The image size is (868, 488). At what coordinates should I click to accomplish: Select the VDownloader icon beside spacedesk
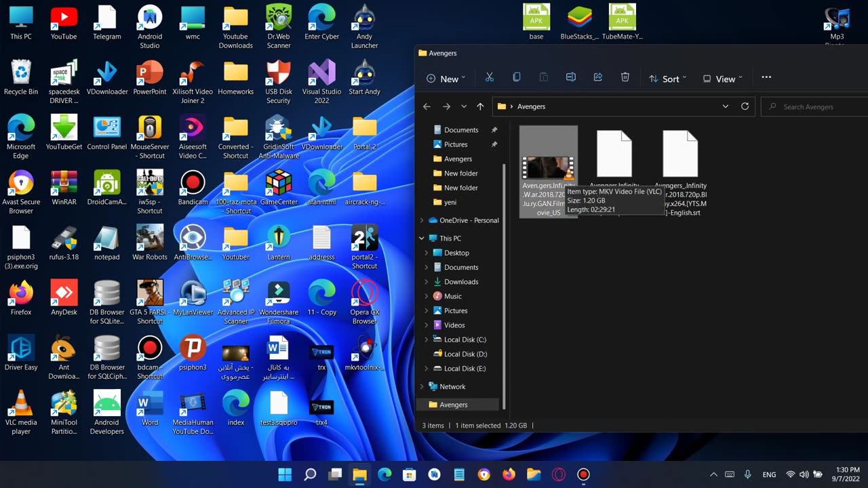(x=107, y=77)
